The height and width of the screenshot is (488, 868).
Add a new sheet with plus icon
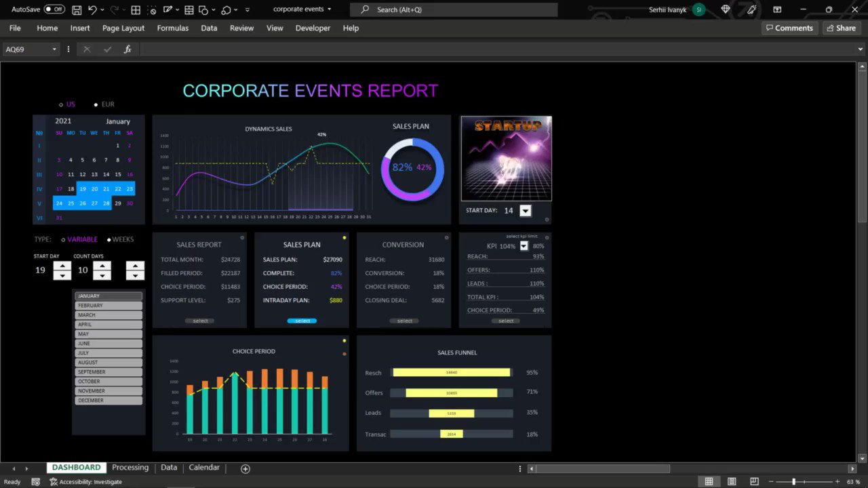pos(245,468)
